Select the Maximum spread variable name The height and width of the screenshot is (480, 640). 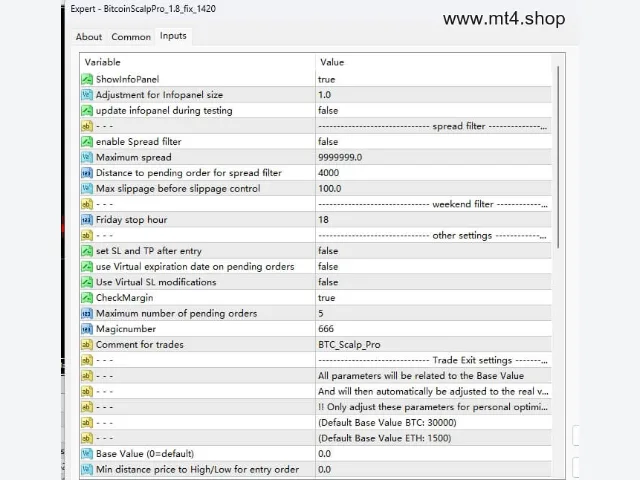[x=133, y=157]
